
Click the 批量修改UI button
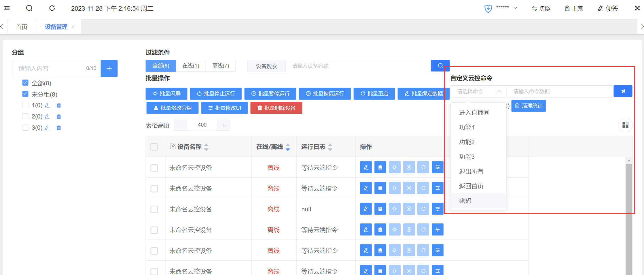pos(224,108)
